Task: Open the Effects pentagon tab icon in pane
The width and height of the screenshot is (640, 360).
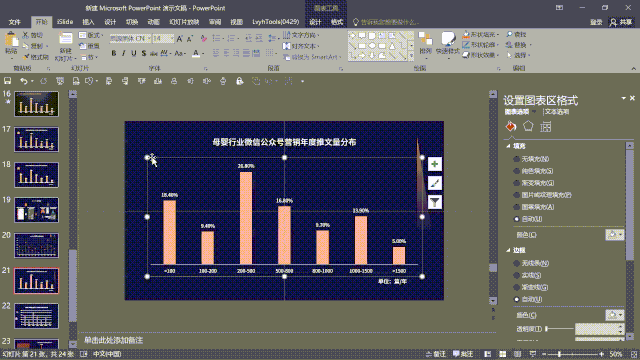Action: coord(528,126)
